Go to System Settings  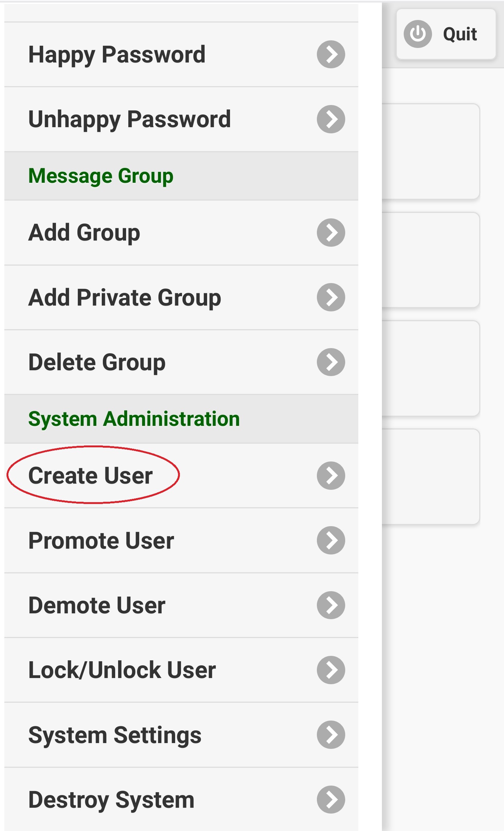coord(115,735)
